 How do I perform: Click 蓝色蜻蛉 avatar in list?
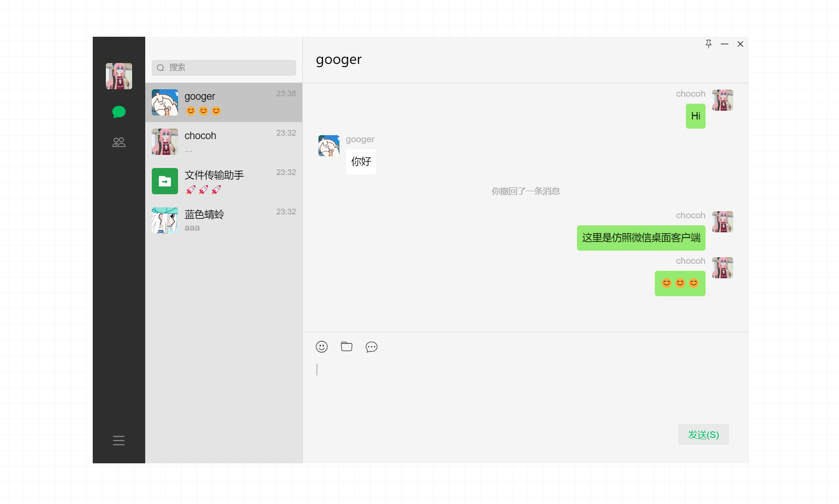165,220
